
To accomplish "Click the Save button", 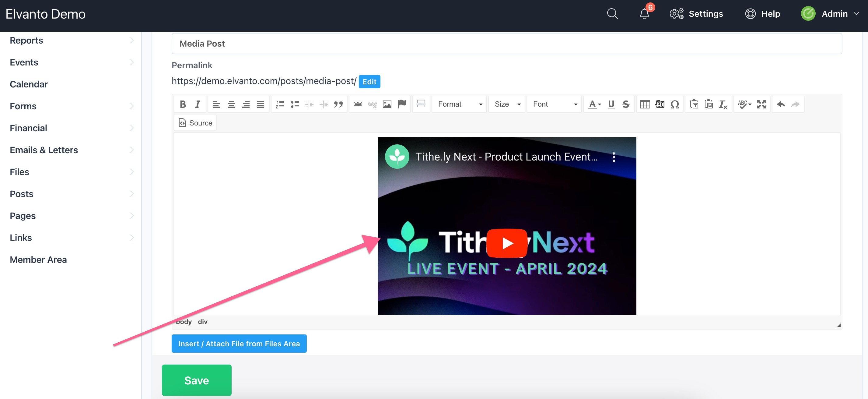I will pos(196,380).
